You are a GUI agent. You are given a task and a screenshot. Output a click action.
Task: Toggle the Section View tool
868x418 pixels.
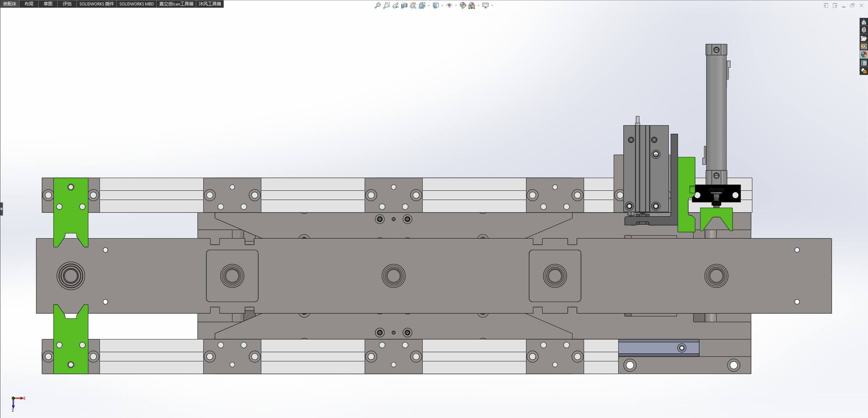click(404, 5)
